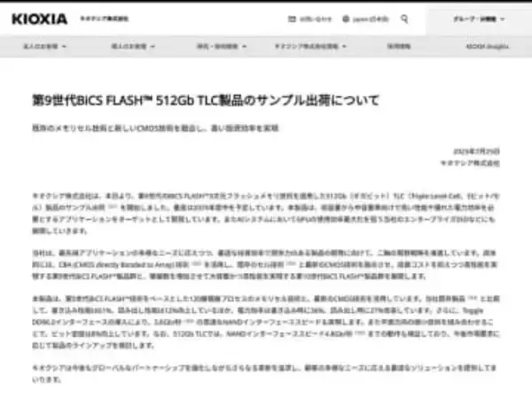Click the globe icon for Japan region
The image size is (532, 399).
click(x=346, y=19)
